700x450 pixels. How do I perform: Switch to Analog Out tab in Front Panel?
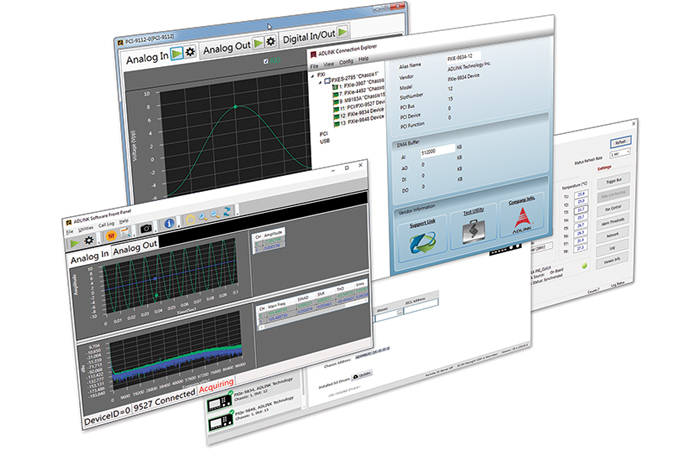click(135, 248)
